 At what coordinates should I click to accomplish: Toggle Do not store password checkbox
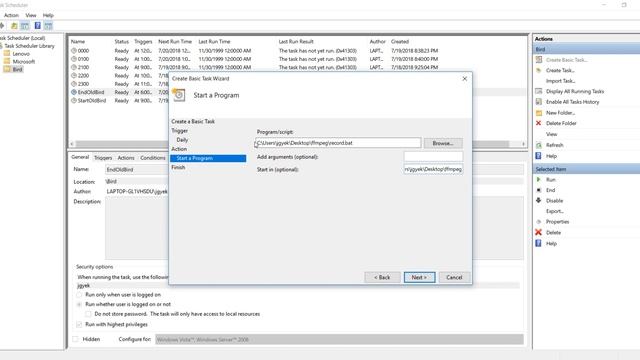tap(88, 314)
